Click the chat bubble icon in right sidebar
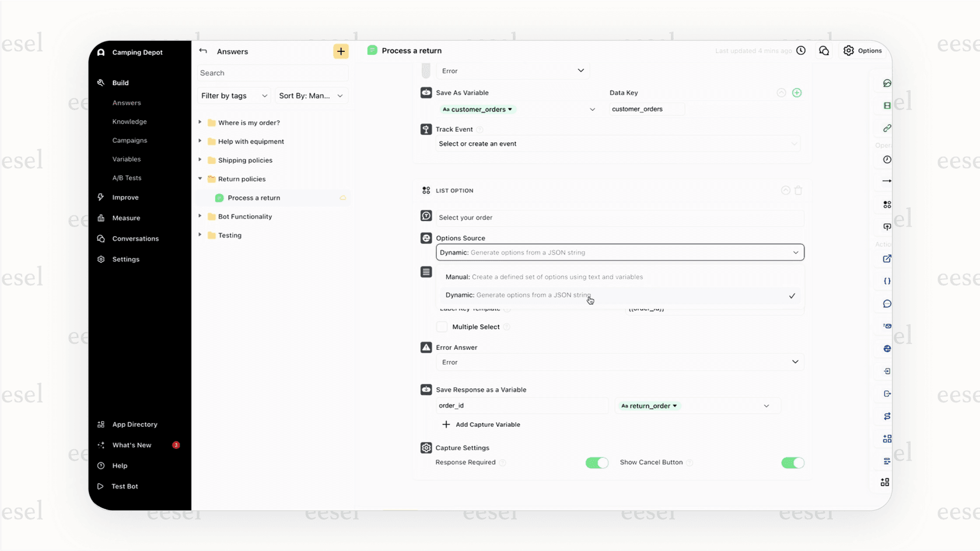 tap(886, 303)
